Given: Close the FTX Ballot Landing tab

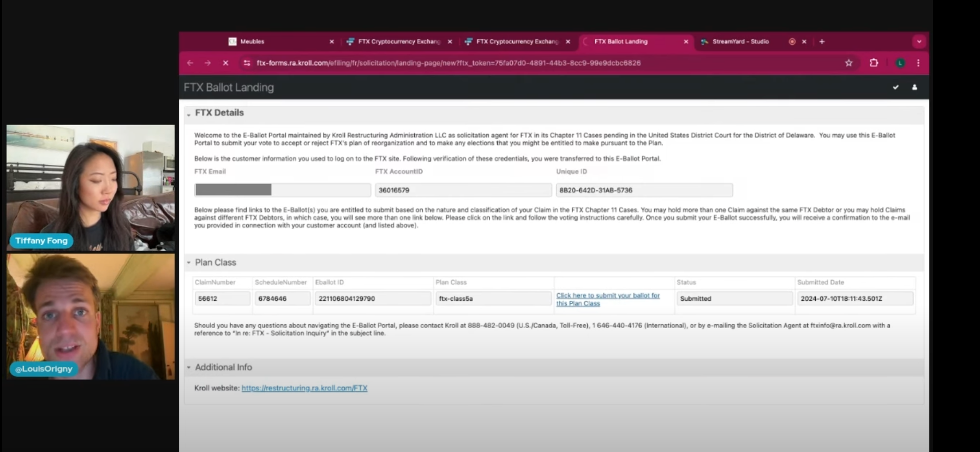Looking at the screenshot, I should (x=686, y=41).
